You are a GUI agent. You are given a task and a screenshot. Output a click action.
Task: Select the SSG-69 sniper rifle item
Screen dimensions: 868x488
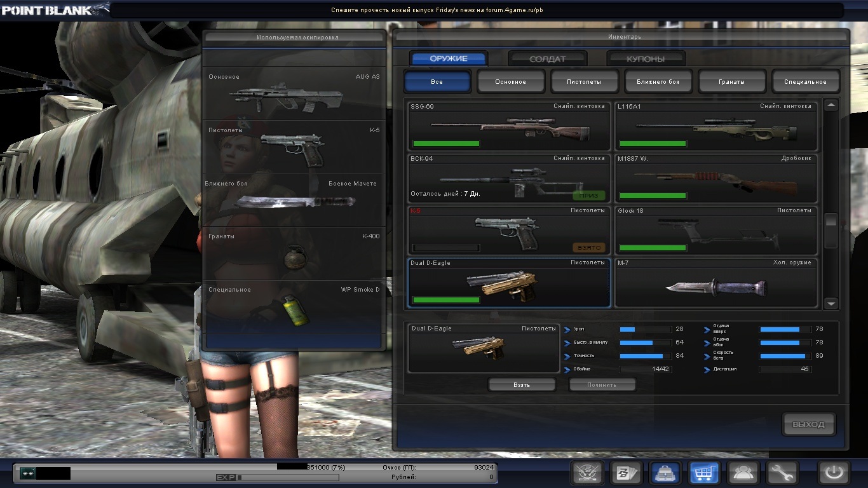click(509, 125)
